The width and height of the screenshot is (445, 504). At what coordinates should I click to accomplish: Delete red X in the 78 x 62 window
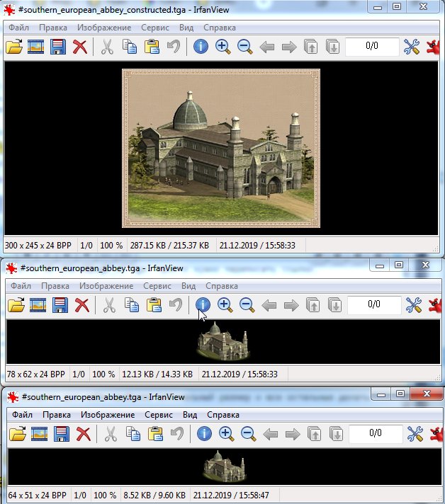[82, 305]
